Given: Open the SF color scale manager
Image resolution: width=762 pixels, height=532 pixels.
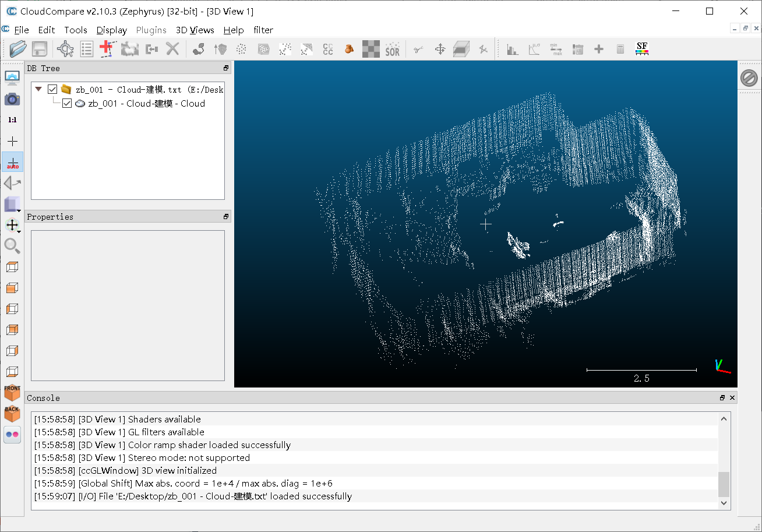Looking at the screenshot, I should (x=642, y=49).
